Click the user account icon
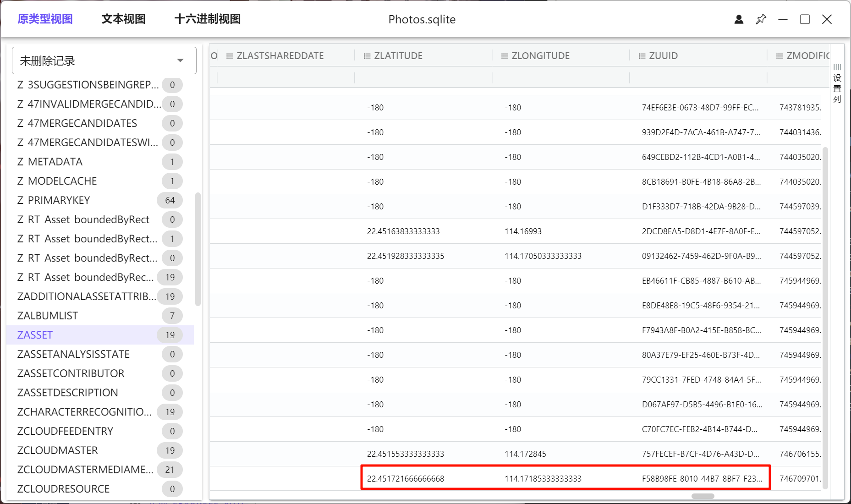This screenshot has width=851, height=504. coord(739,19)
